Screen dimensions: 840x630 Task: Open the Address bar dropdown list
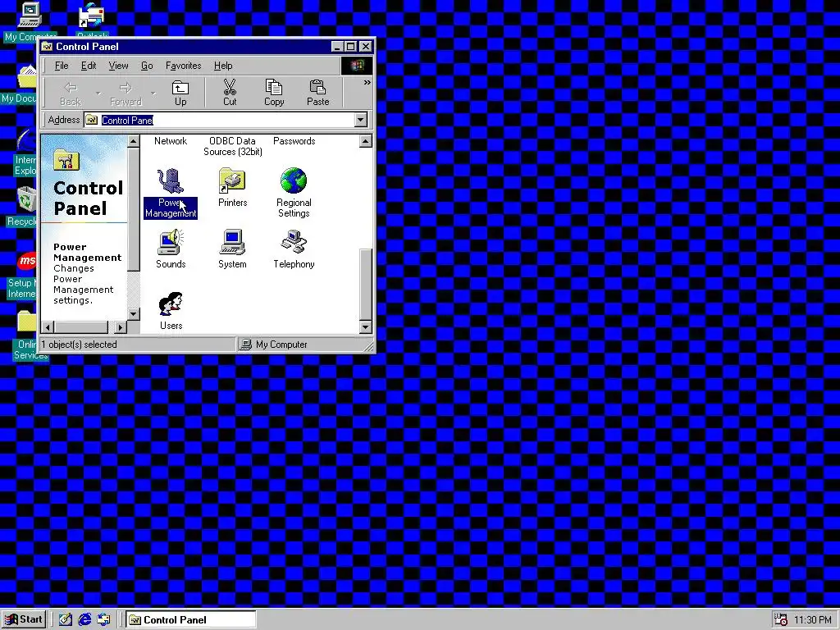(x=361, y=120)
